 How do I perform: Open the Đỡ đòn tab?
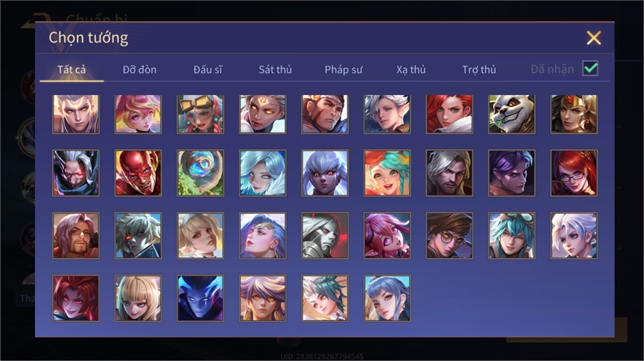pos(140,70)
